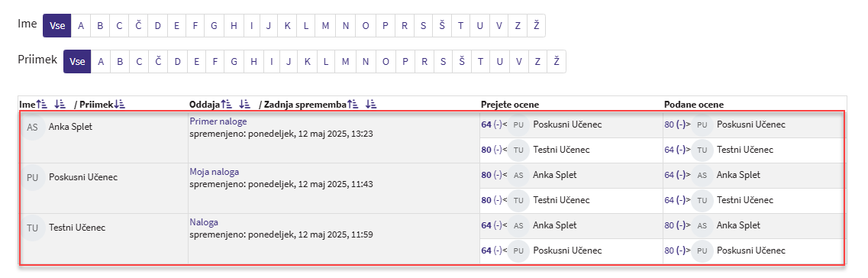Click PU avatar in Anka Splet's received grades
The width and height of the screenshot is (868, 278).
point(518,125)
